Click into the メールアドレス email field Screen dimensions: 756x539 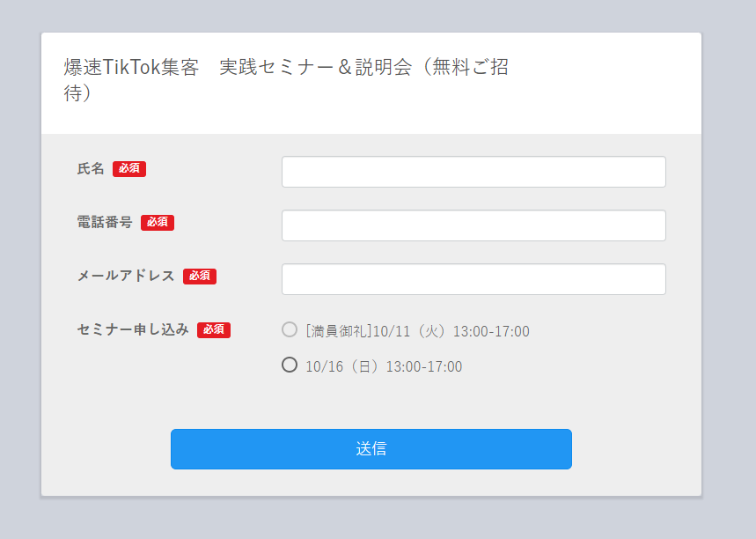pyautogui.click(x=473, y=279)
